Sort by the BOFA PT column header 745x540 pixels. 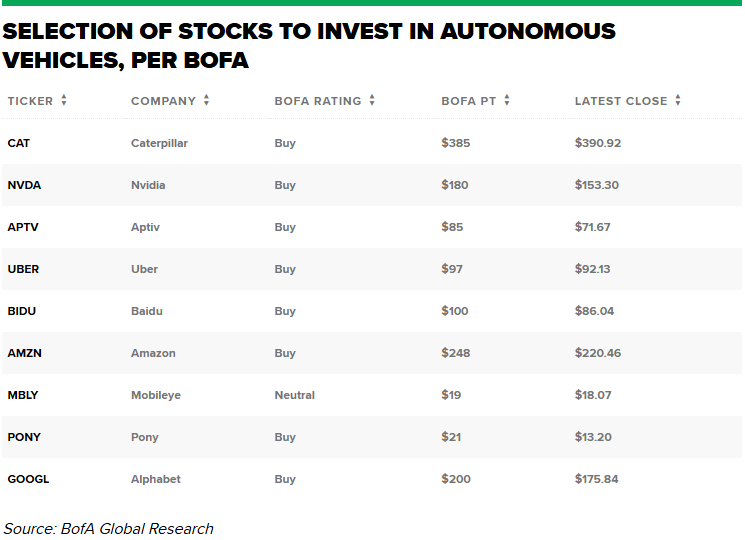[468, 101]
